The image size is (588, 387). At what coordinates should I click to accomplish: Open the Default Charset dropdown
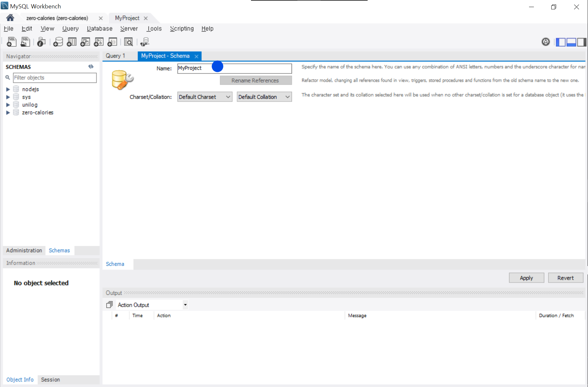pyautogui.click(x=205, y=97)
